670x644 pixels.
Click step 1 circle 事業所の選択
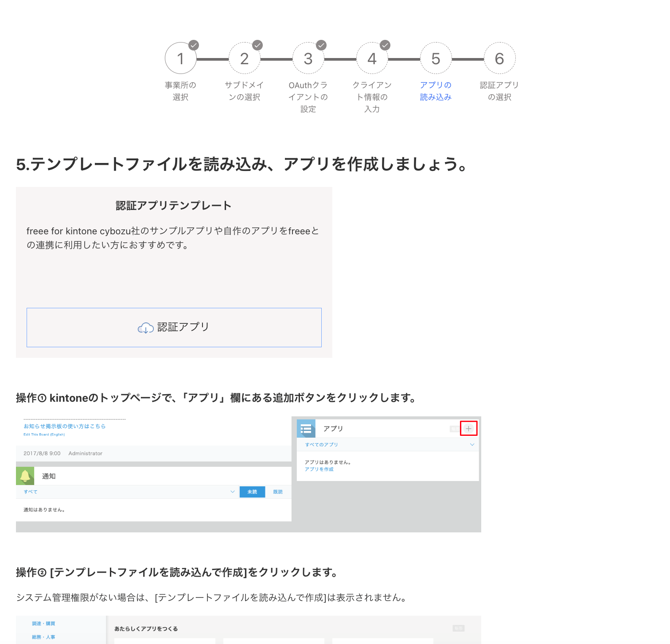click(181, 58)
